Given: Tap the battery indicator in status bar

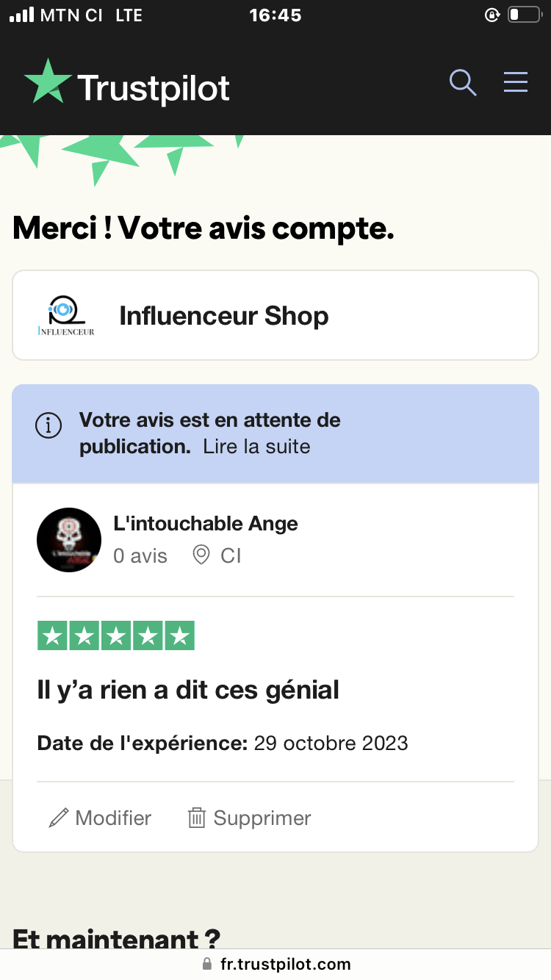Looking at the screenshot, I should tap(524, 15).
